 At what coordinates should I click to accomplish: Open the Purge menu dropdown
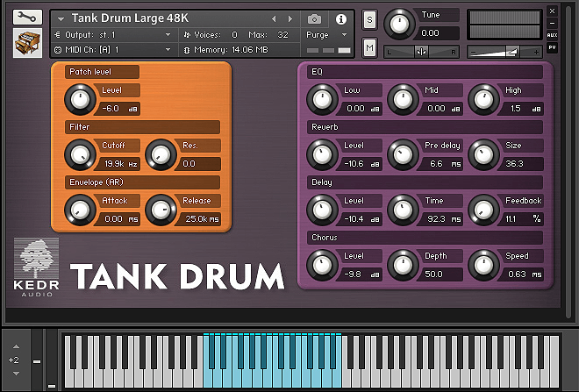[327, 35]
